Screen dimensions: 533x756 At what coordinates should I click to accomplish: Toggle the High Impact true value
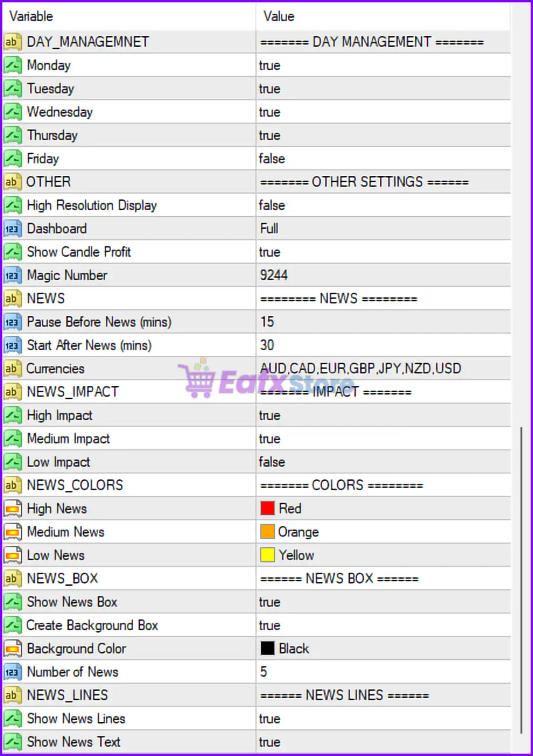pos(269,415)
